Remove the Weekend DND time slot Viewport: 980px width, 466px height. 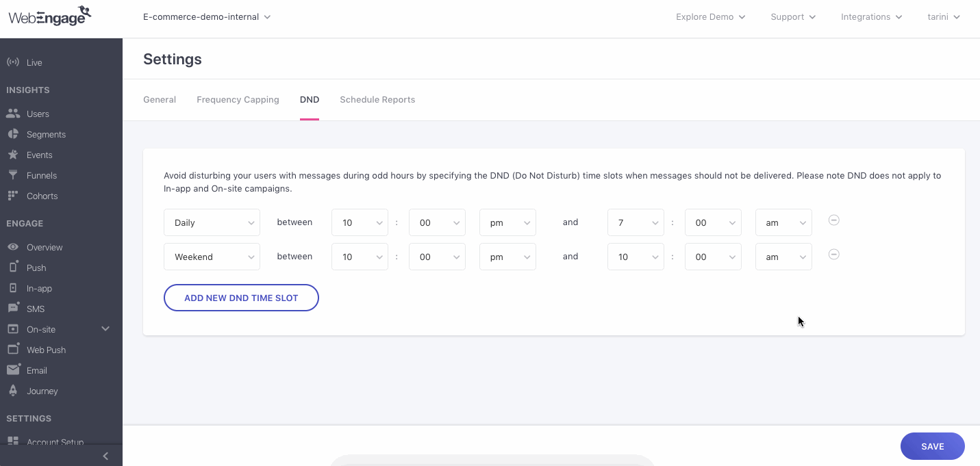[x=834, y=255]
